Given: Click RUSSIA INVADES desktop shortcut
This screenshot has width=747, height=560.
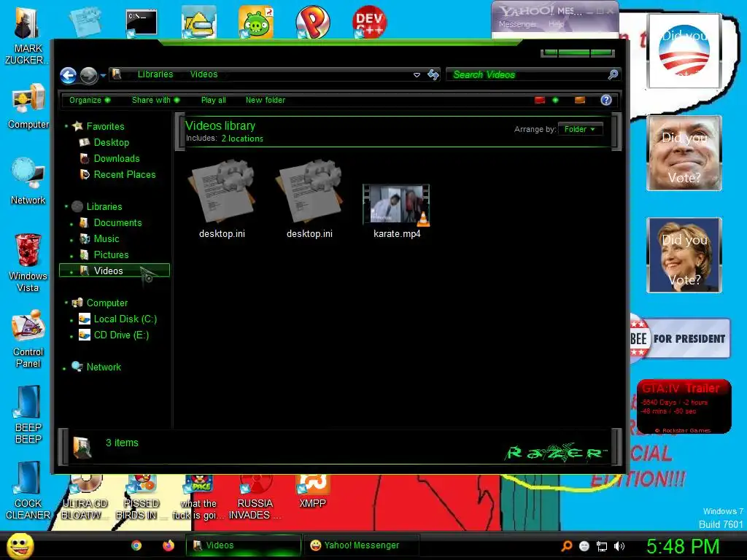Looking at the screenshot, I should (x=255, y=497).
